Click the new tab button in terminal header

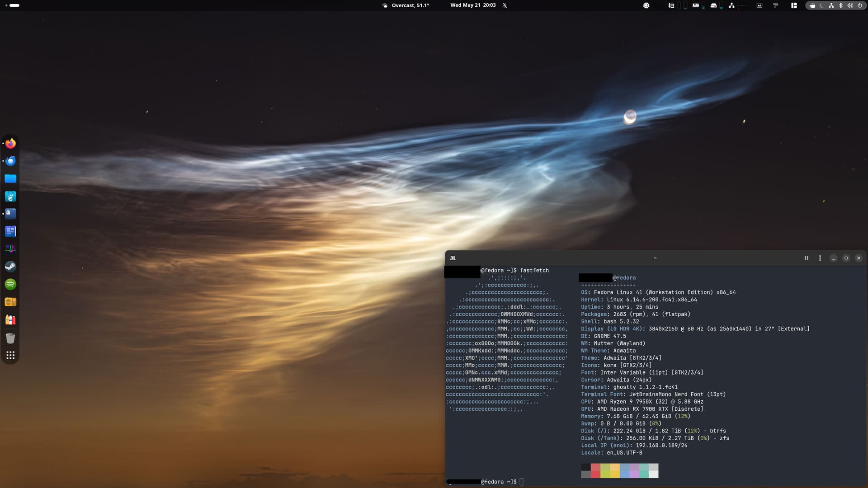453,258
